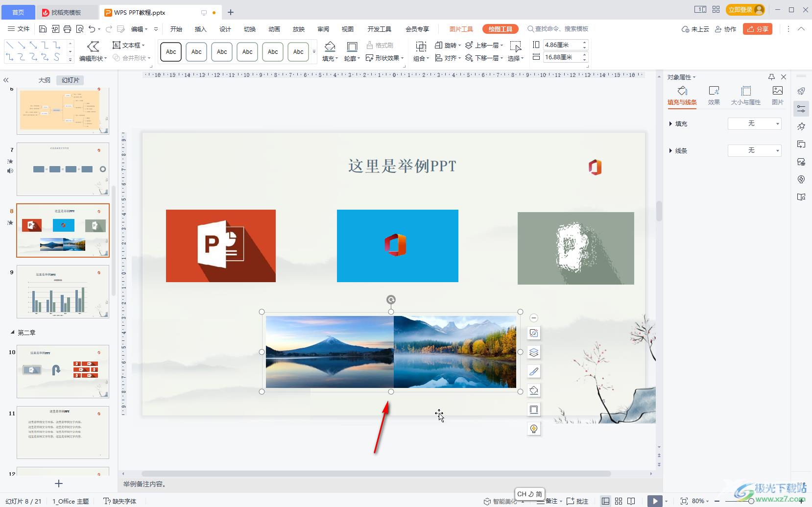Expand the Line section triangle

pos(670,150)
